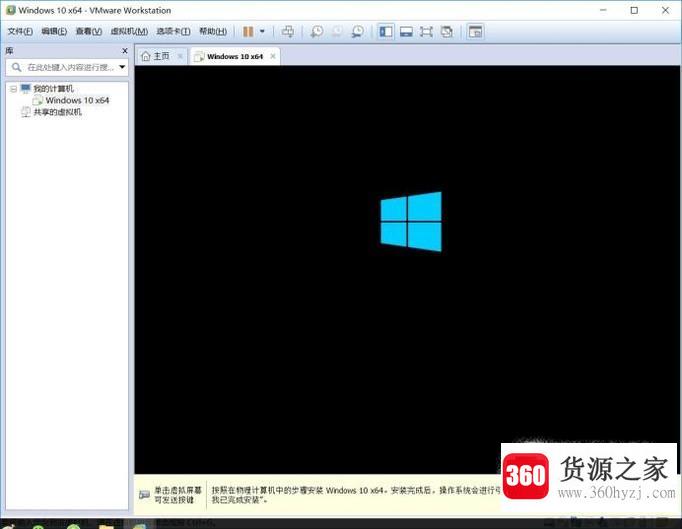
Task: Close the 库 library panel
Action: pyautogui.click(x=125, y=51)
